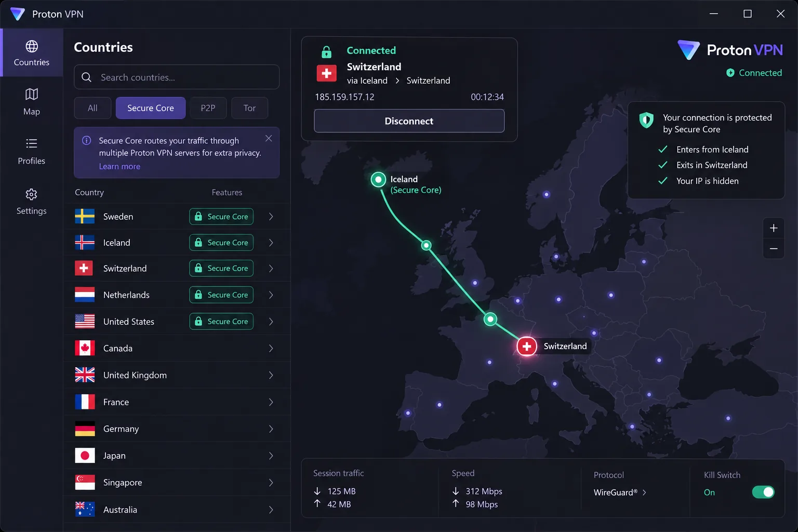Expand the Iceland server list
Image resolution: width=798 pixels, height=532 pixels.
click(x=271, y=243)
